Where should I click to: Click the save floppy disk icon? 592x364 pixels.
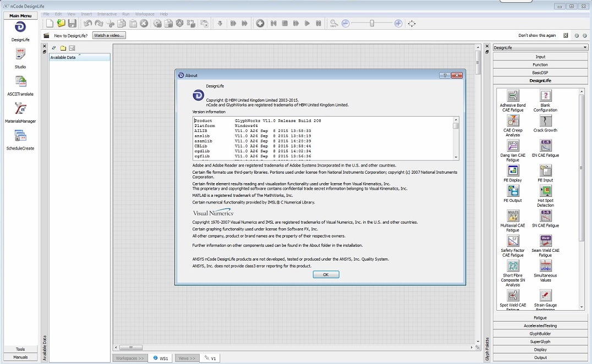[72, 24]
